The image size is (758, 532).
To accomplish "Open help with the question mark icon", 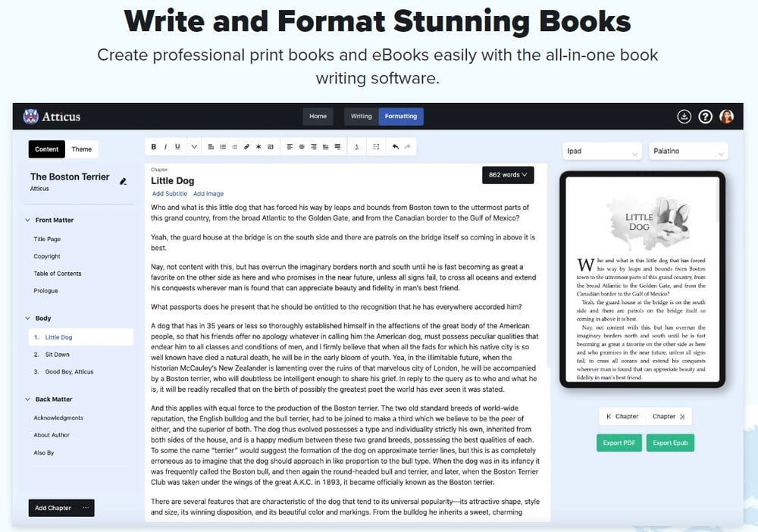I will (x=705, y=117).
